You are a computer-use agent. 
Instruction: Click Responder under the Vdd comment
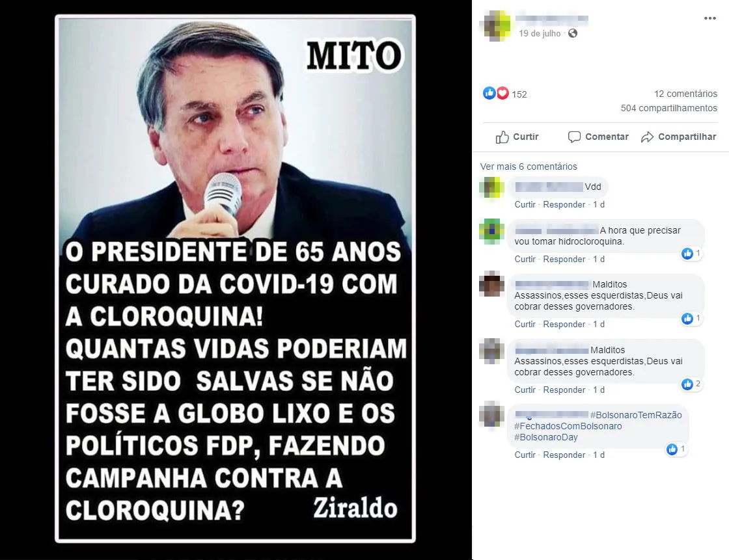pos(564,204)
